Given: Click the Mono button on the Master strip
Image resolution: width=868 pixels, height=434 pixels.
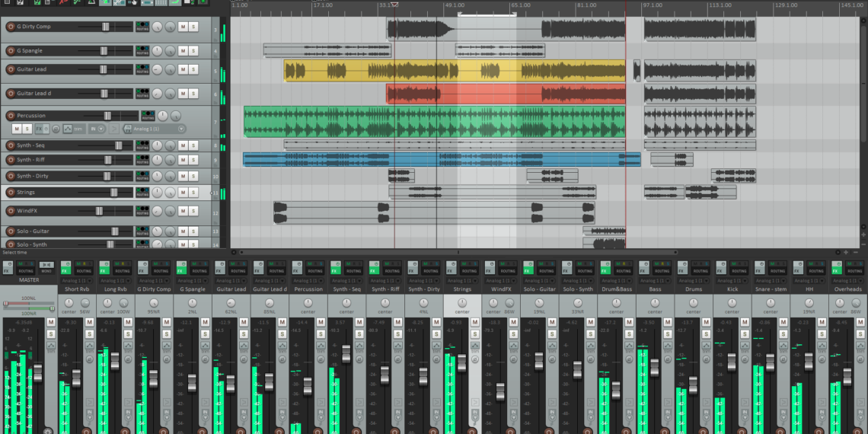Looking at the screenshot, I should [x=46, y=270].
